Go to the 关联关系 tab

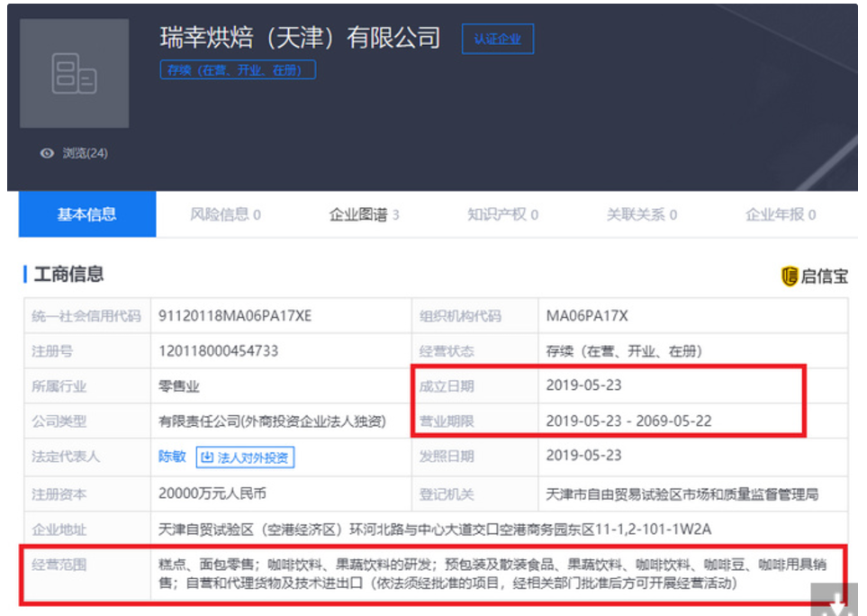(641, 214)
